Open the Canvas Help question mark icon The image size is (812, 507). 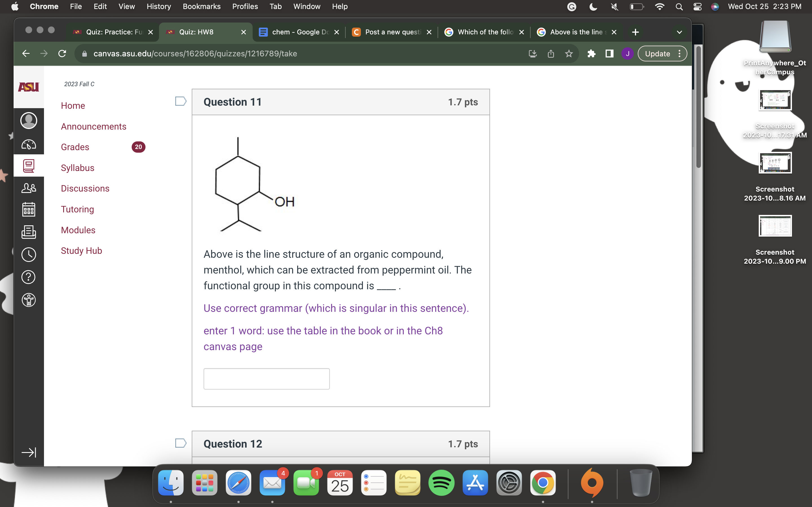pyautogui.click(x=28, y=277)
